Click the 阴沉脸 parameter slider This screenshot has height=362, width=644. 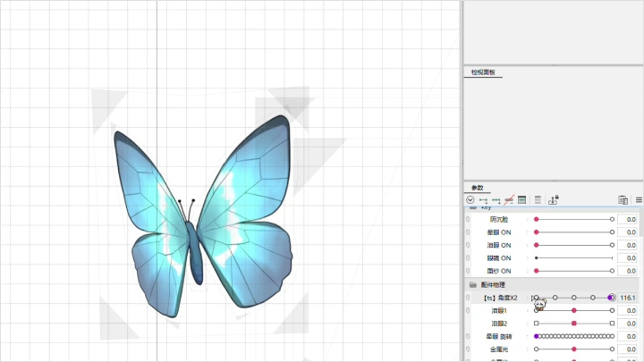pyautogui.click(x=573, y=220)
